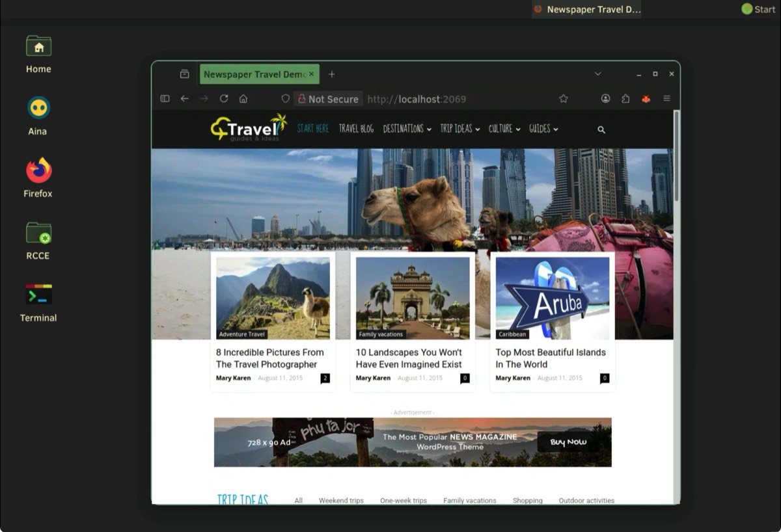Open Top Most Beautiful Islands article
Screen dimensions: 781x532
pos(550,358)
